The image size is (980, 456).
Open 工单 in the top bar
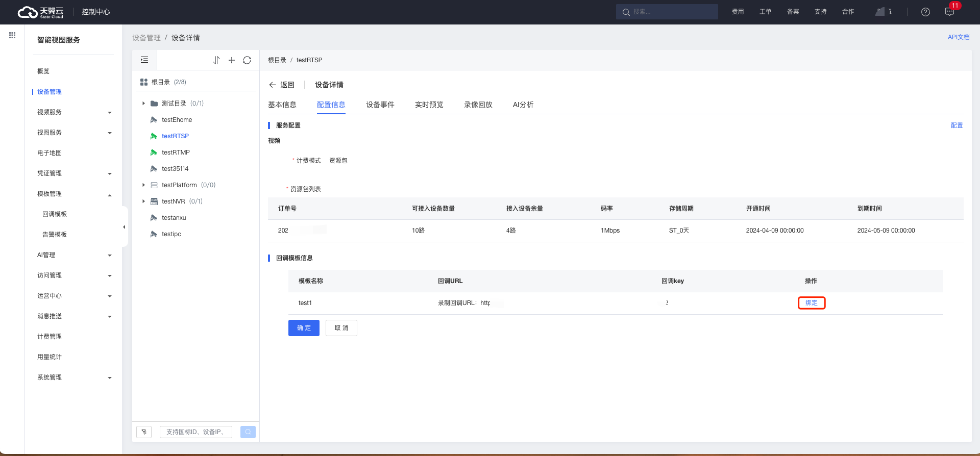click(x=766, y=12)
